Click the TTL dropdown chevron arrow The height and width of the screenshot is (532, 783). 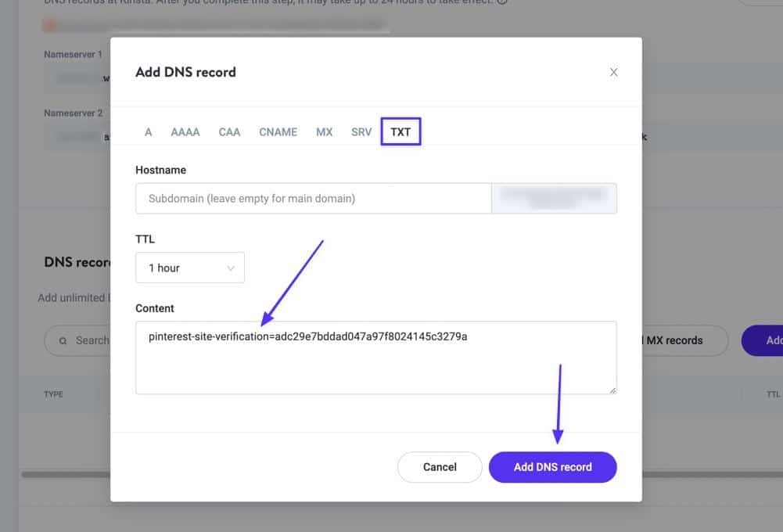[x=233, y=268]
